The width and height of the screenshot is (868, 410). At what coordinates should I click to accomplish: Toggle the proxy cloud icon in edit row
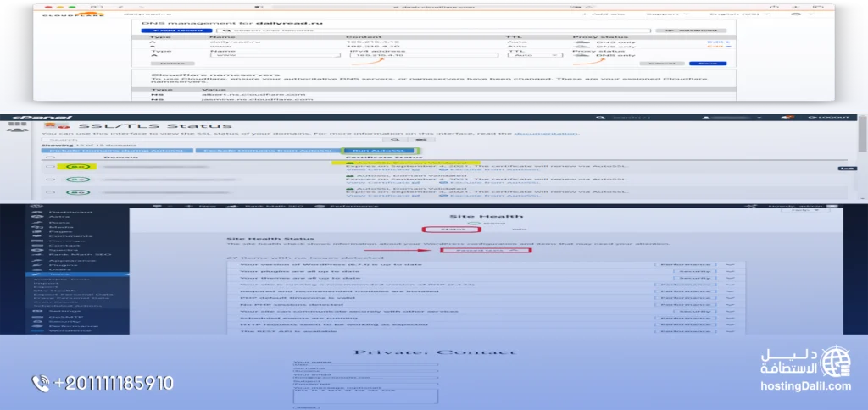(x=581, y=55)
